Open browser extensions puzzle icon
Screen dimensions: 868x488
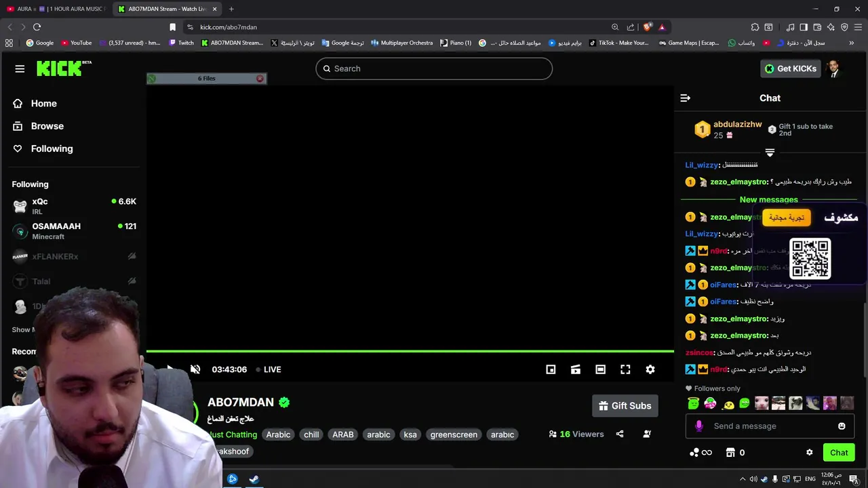tap(755, 27)
